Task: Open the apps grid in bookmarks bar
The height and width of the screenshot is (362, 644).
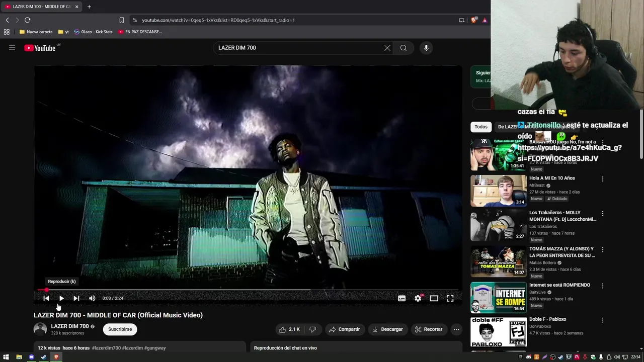Action: click(x=7, y=32)
